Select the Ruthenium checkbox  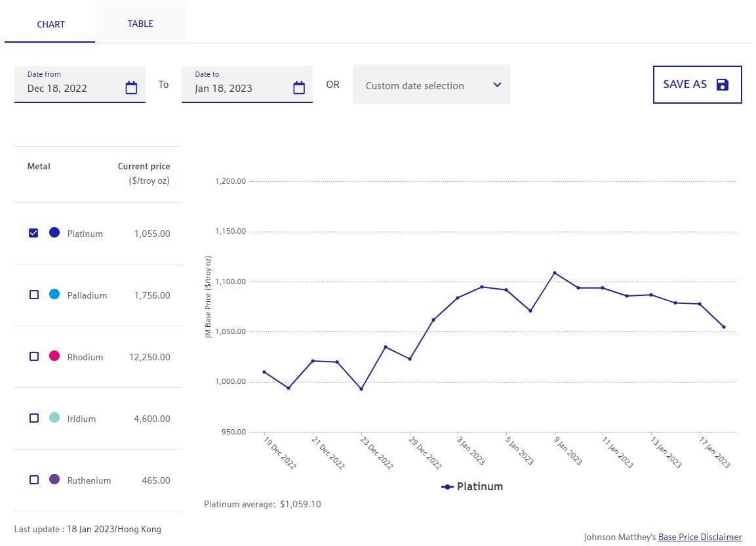point(34,480)
